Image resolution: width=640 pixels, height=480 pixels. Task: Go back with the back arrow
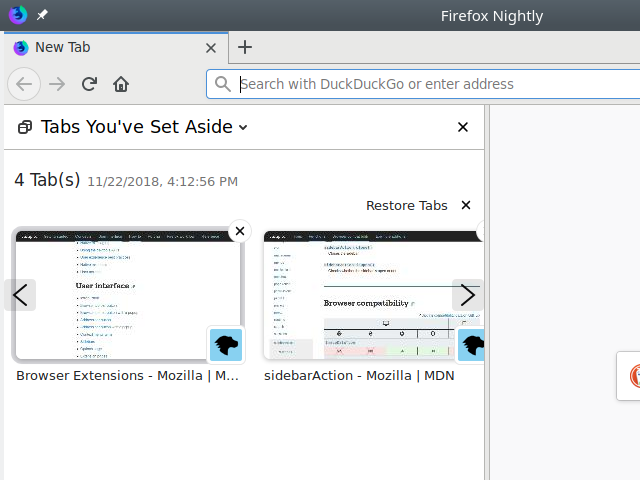pyautogui.click(x=24, y=84)
